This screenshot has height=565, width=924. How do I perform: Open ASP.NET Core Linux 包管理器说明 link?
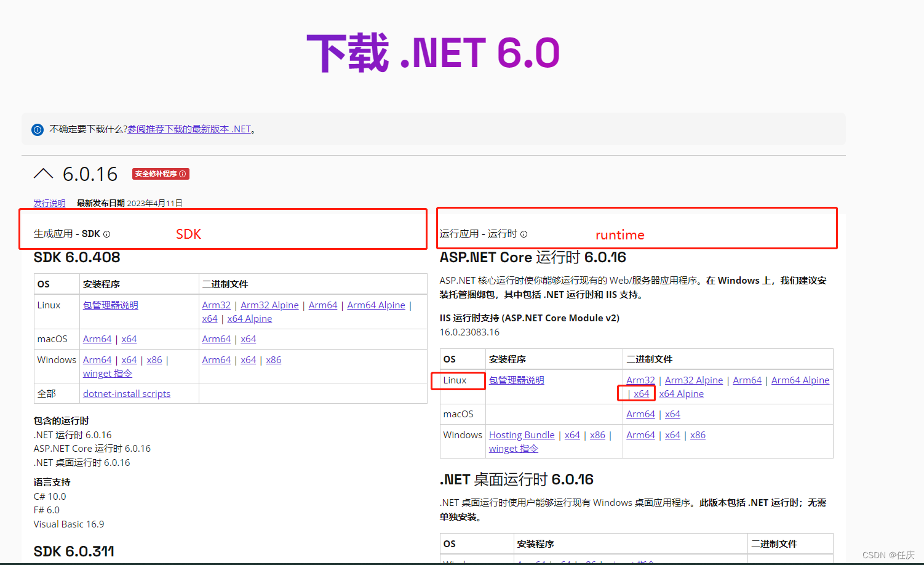tap(517, 380)
